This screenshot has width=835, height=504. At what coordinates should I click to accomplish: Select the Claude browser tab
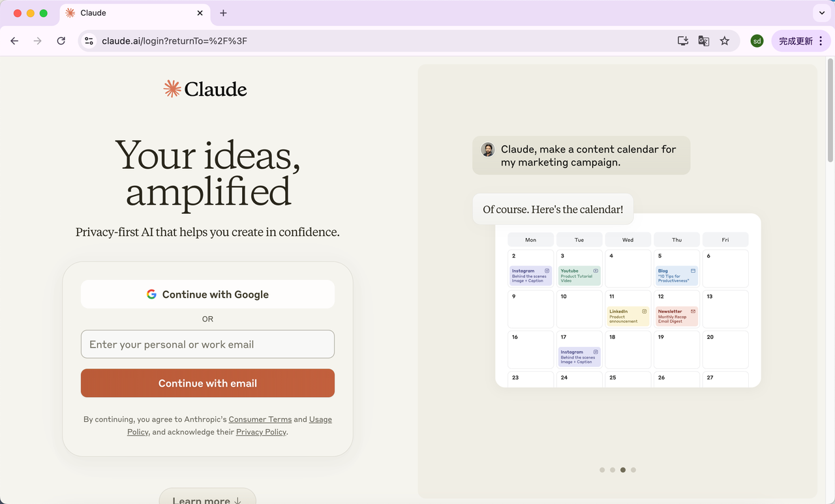click(x=134, y=13)
